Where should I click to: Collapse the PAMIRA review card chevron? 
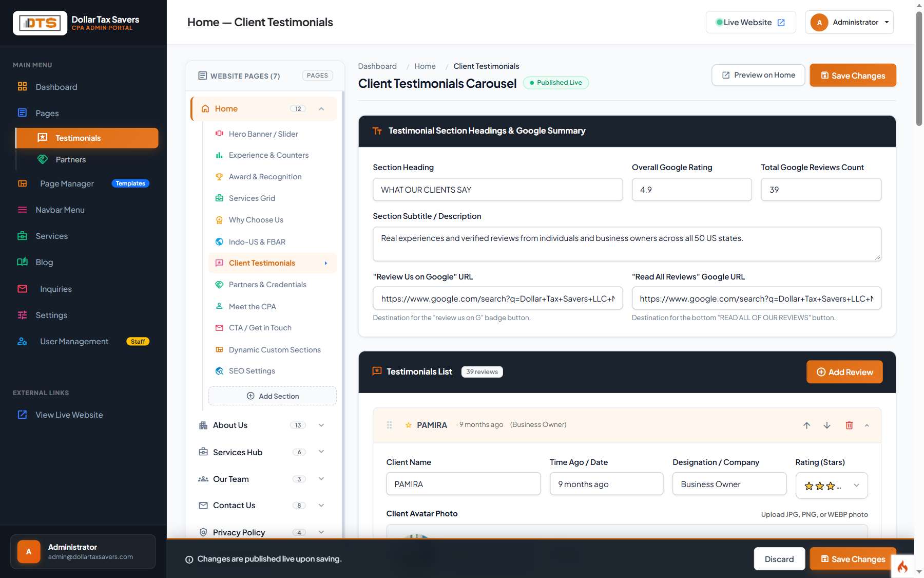(867, 425)
